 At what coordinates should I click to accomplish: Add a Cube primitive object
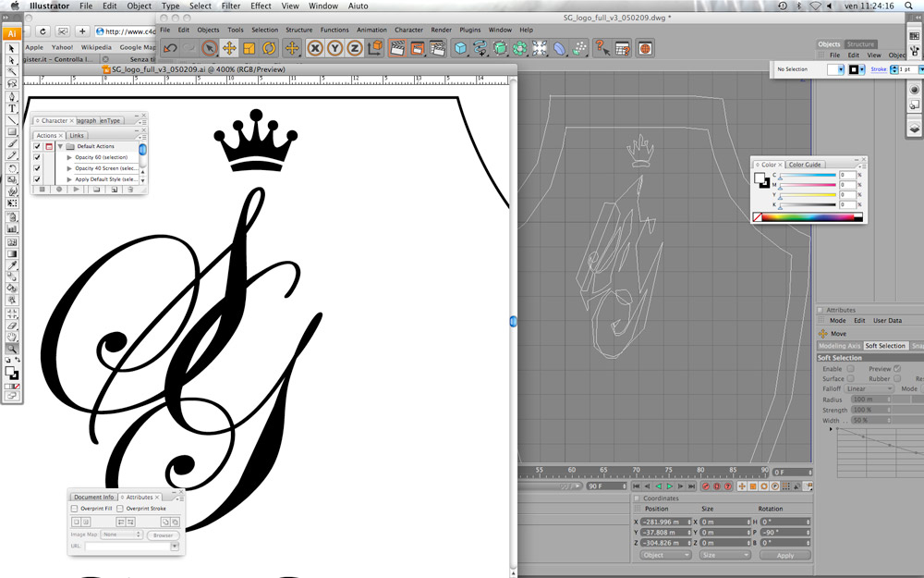pyautogui.click(x=460, y=48)
